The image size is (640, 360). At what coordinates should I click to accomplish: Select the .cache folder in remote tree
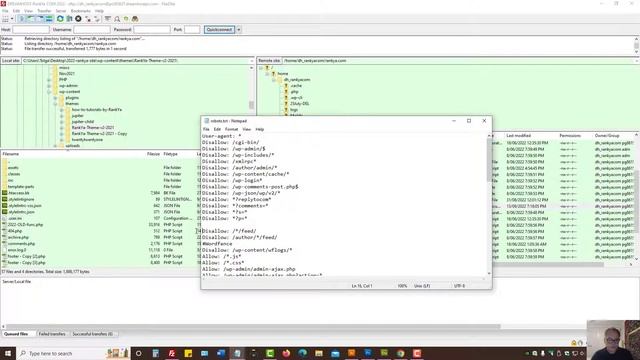[x=296, y=86]
